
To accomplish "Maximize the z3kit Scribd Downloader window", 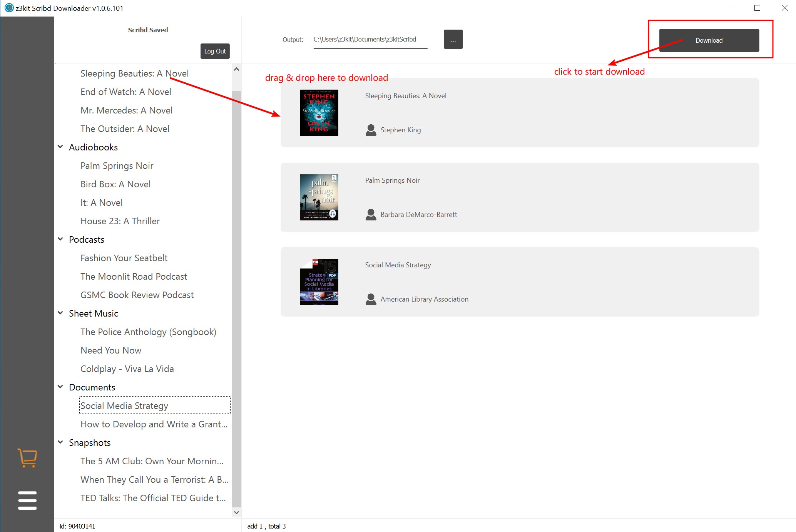I will 757,8.
